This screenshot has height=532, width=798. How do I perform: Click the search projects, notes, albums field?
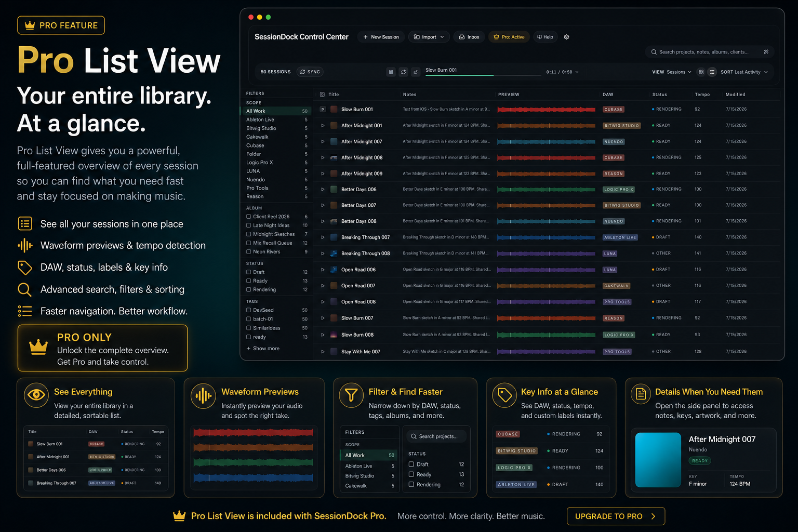point(710,52)
